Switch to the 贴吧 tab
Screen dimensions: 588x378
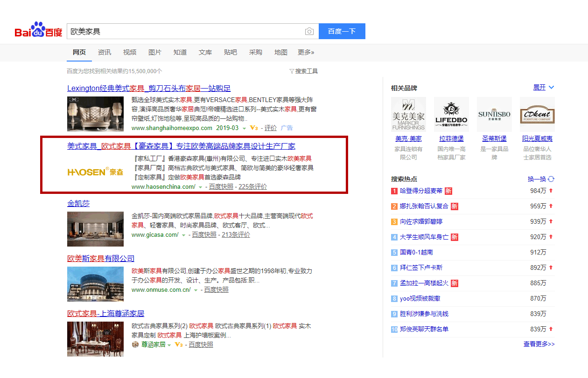point(231,52)
